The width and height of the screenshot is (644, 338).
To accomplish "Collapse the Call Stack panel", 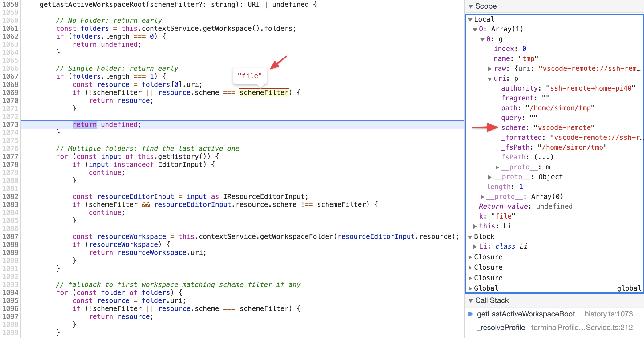I will [470, 300].
